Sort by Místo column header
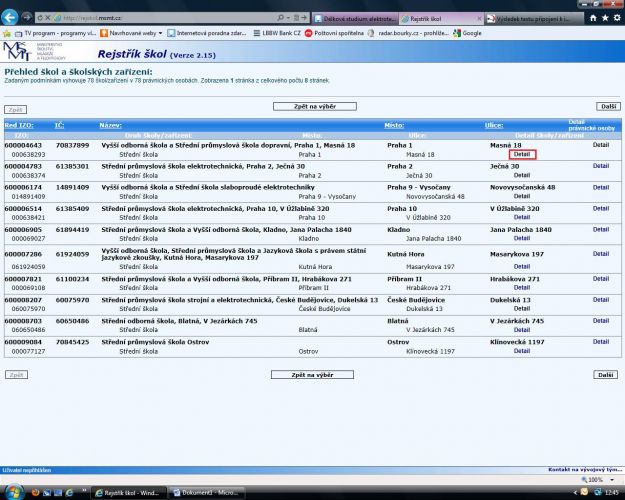Viewport: 625px width, 500px height. 394,125
